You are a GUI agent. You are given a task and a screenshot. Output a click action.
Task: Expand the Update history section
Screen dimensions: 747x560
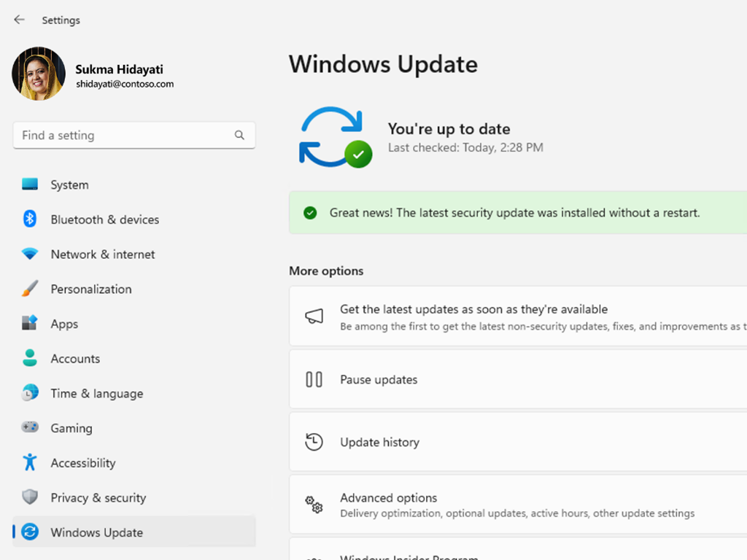point(381,442)
